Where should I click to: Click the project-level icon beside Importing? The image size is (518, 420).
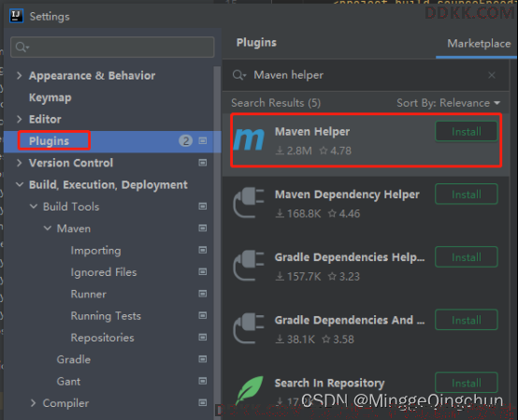pyautogui.click(x=203, y=250)
